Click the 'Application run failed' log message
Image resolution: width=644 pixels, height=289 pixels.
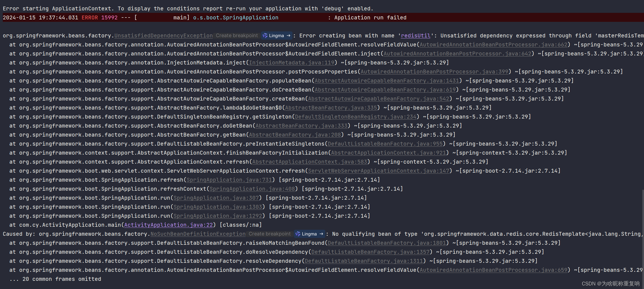point(370,17)
